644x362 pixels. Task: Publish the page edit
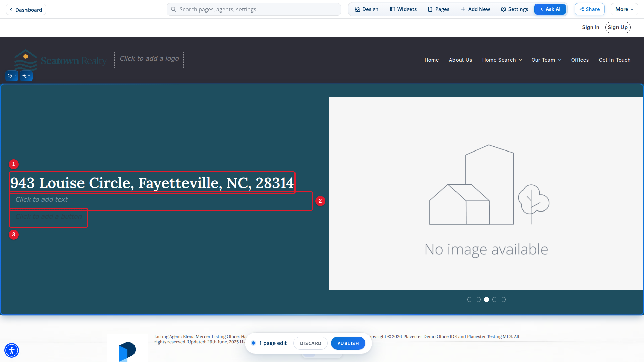(x=348, y=343)
